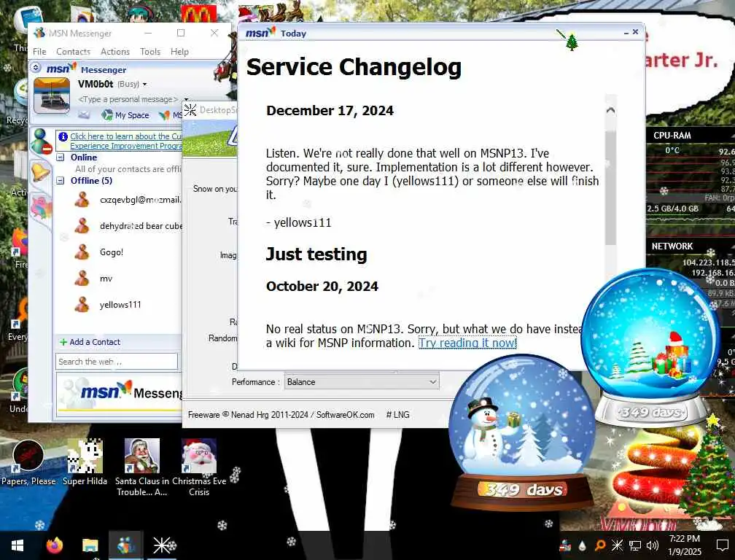Click the VM0b0t display picture
The height and width of the screenshot is (560, 735).
coord(52,96)
